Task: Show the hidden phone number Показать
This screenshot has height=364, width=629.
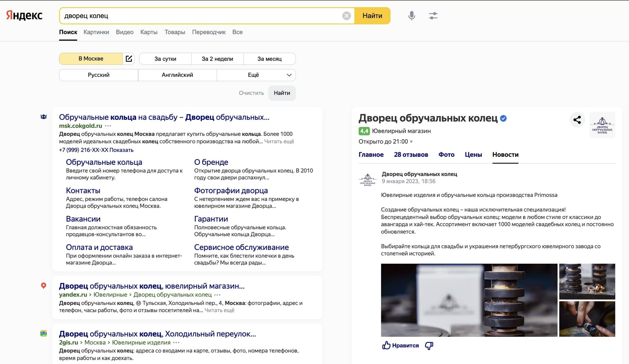Action: pos(121,150)
